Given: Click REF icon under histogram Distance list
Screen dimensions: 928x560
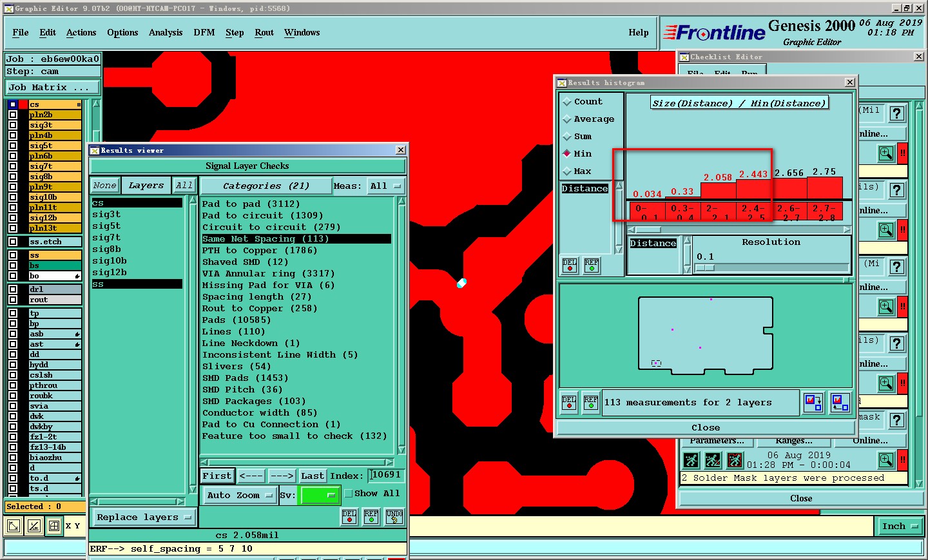Looking at the screenshot, I should 592,266.
